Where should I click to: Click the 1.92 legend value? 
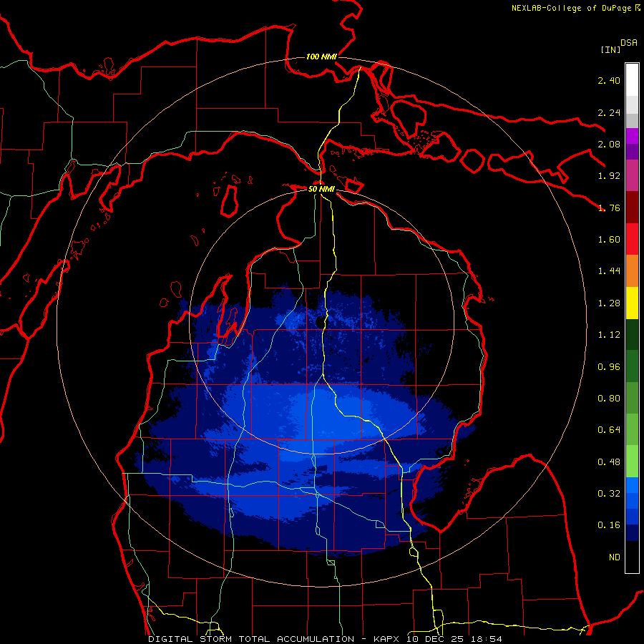(609, 176)
